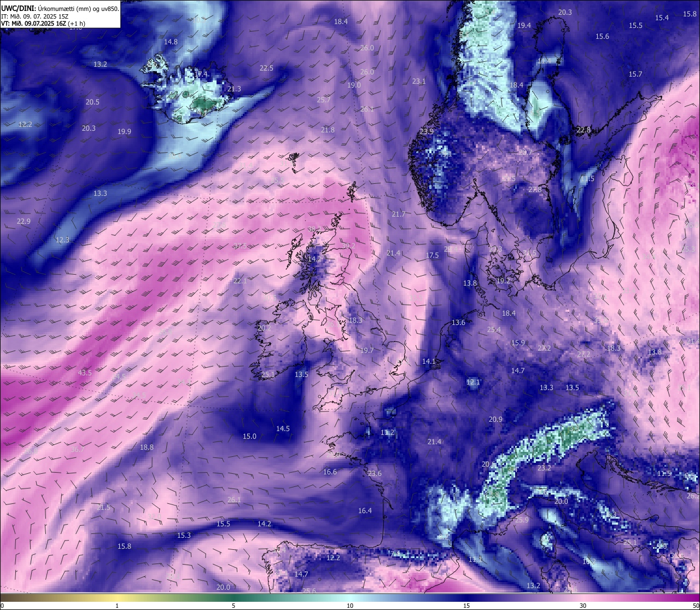The width and height of the screenshot is (700, 610).
Task: Click the 23.2 value near the Alps
Action: tap(544, 468)
